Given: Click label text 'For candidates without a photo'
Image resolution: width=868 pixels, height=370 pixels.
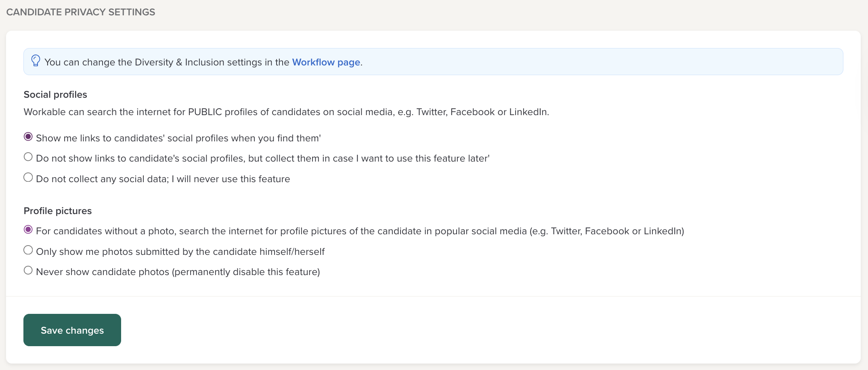Looking at the screenshot, I should tap(359, 231).
